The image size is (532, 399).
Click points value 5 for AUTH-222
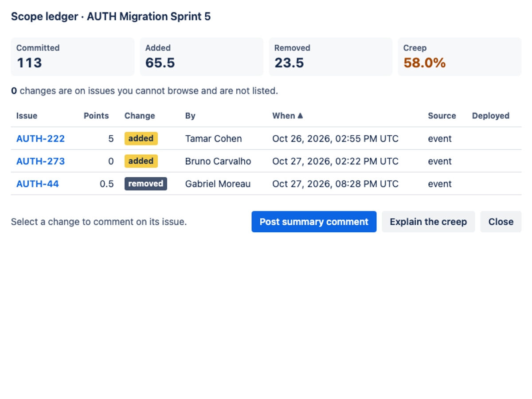[111, 139]
